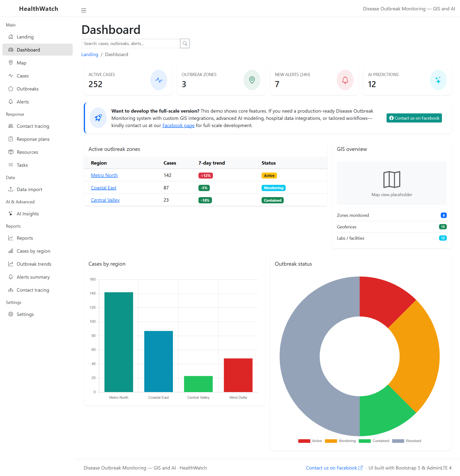Image resolution: width=460 pixels, height=476 pixels.
Task: Open the Map section from sidebar
Action: click(x=22, y=63)
